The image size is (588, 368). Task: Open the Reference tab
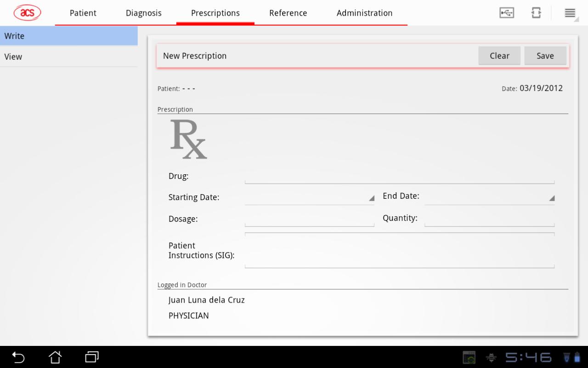[x=288, y=13]
